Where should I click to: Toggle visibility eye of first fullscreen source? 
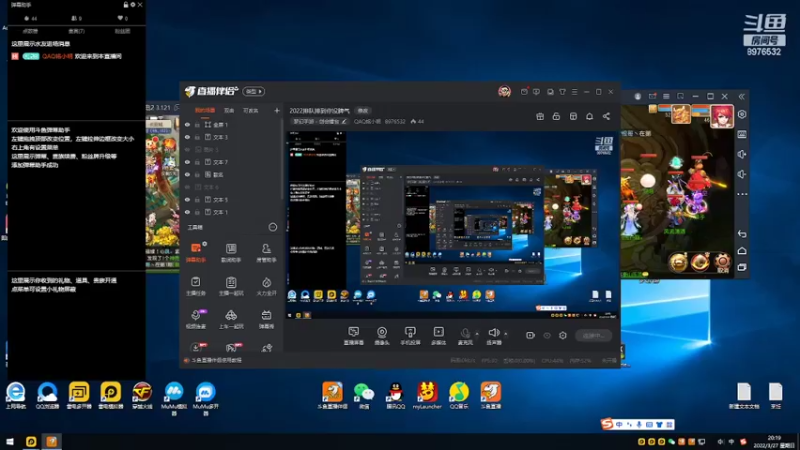pos(187,125)
